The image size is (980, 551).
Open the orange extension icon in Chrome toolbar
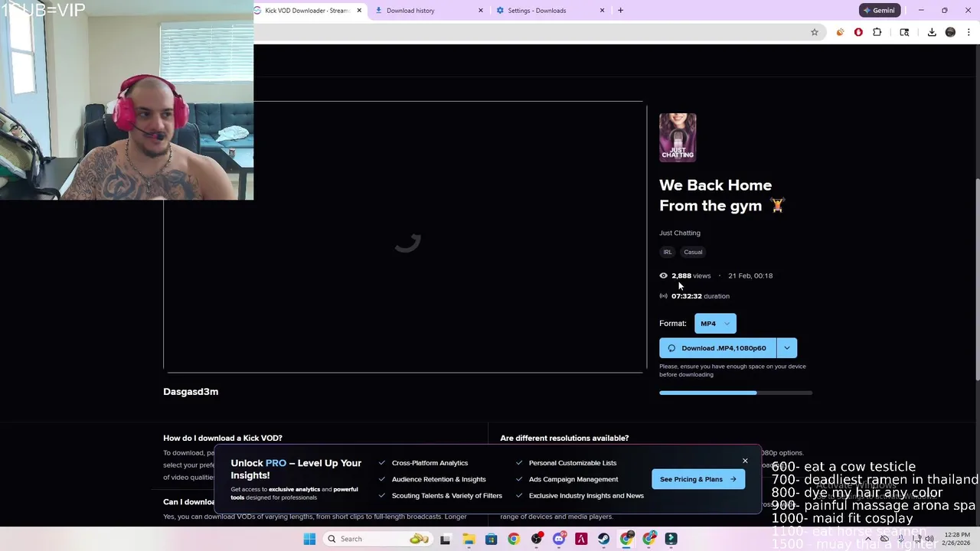pos(840,32)
